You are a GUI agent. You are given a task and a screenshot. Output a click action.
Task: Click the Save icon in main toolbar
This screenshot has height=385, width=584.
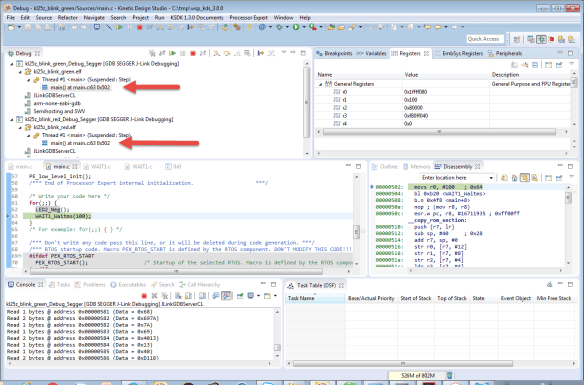28,27
